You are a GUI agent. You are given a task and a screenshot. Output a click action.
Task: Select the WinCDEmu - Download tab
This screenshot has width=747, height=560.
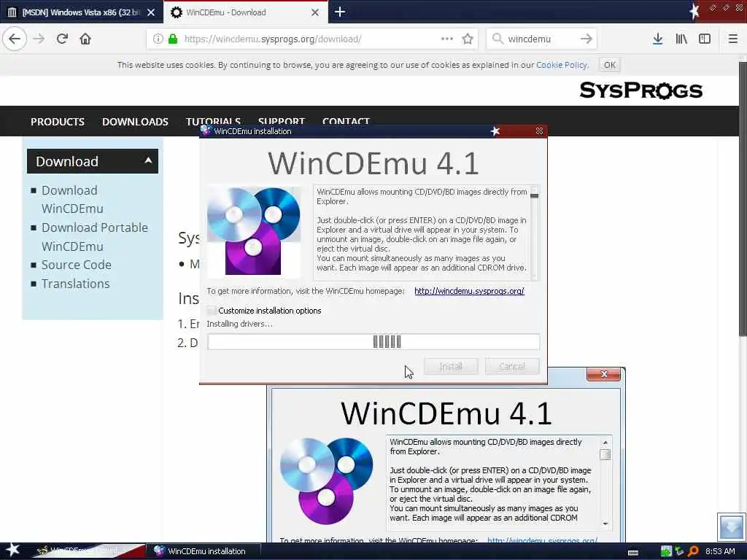tap(245, 12)
